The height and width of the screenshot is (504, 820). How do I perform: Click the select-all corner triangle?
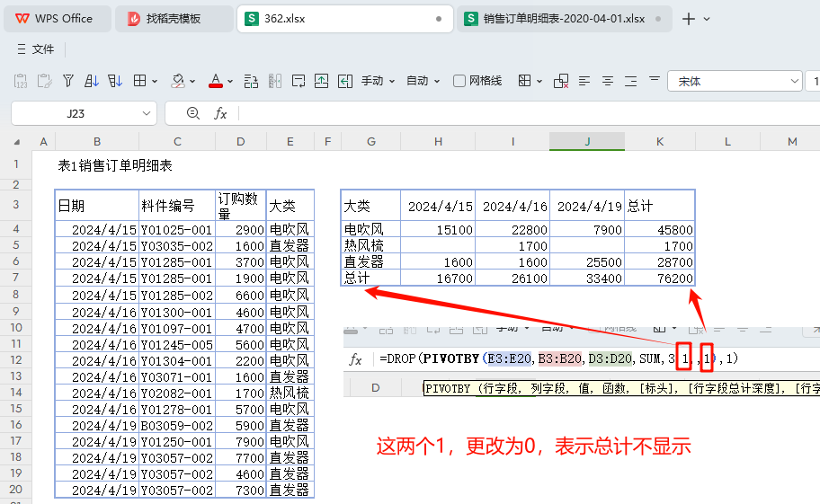click(17, 142)
